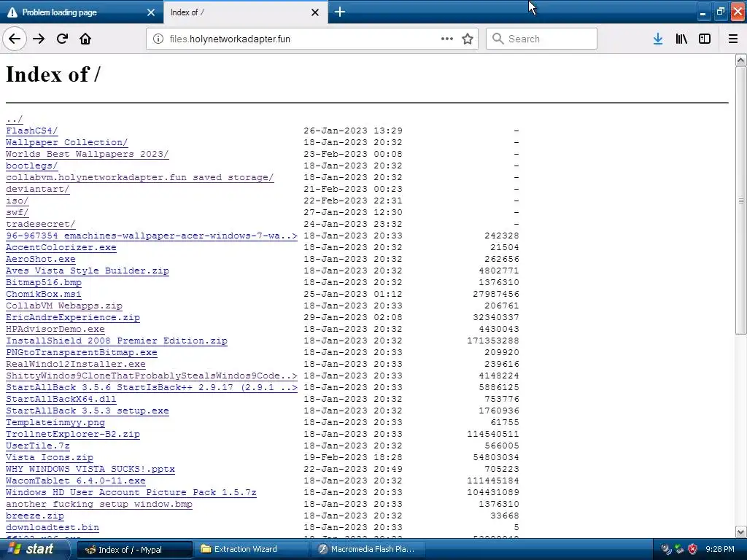This screenshot has width=747, height=560.
Task: Download Windows HD User Account Picture Pack
Action: [x=131, y=492]
